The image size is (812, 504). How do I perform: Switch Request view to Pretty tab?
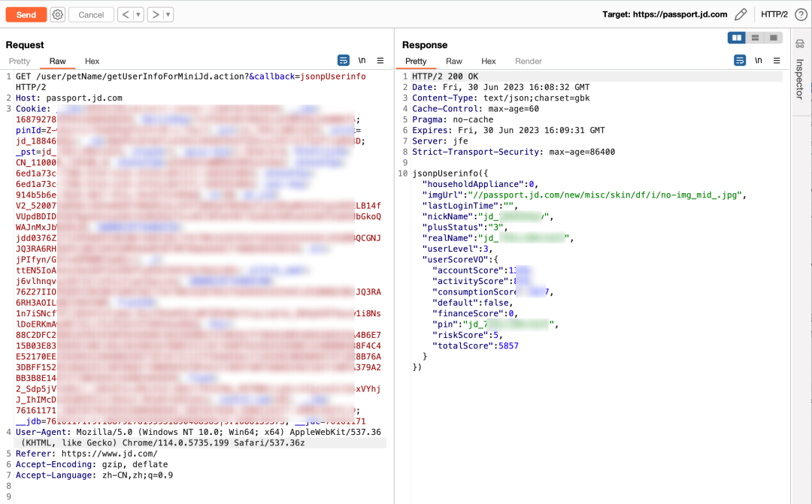click(x=19, y=61)
